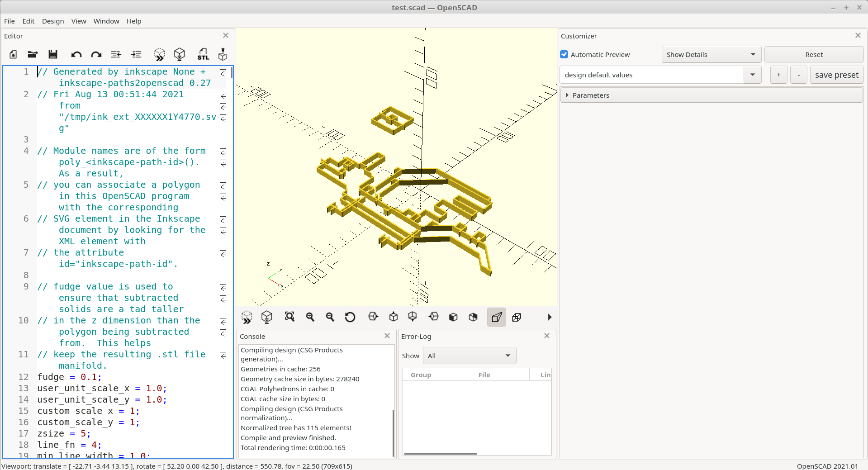This screenshot has height=470, width=868.
Task: Open the Error-Log Show All dropdown
Action: click(470, 356)
